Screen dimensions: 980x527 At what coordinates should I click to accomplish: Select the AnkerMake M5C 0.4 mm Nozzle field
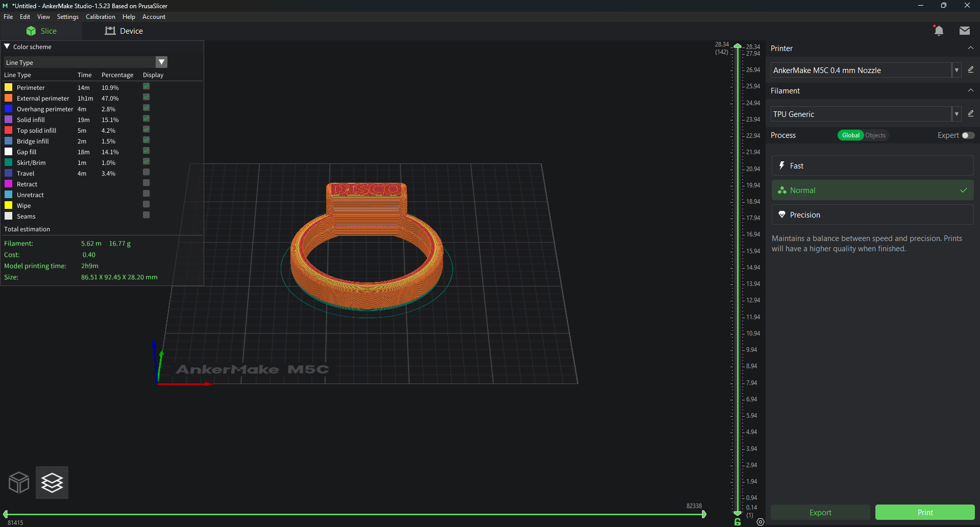pyautogui.click(x=861, y=70)
